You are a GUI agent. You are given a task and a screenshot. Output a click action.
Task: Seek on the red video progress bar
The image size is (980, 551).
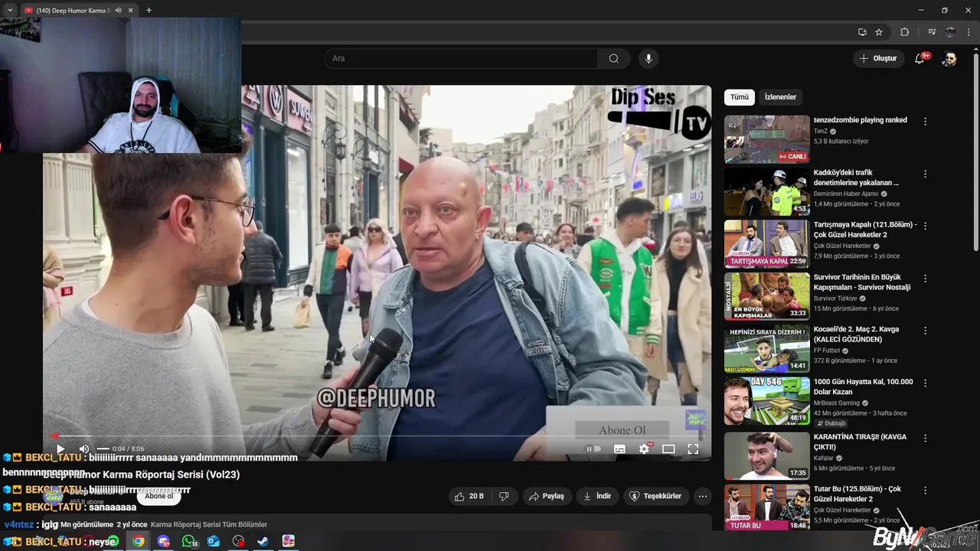pos(377,436)
